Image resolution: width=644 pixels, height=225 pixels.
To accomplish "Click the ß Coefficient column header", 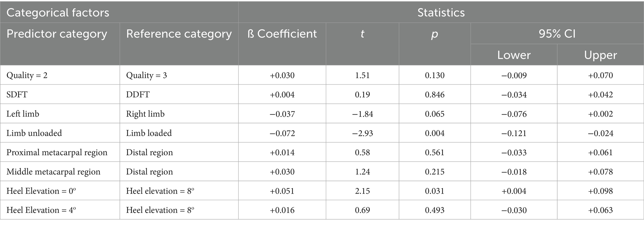I will (x=282, y=34).
